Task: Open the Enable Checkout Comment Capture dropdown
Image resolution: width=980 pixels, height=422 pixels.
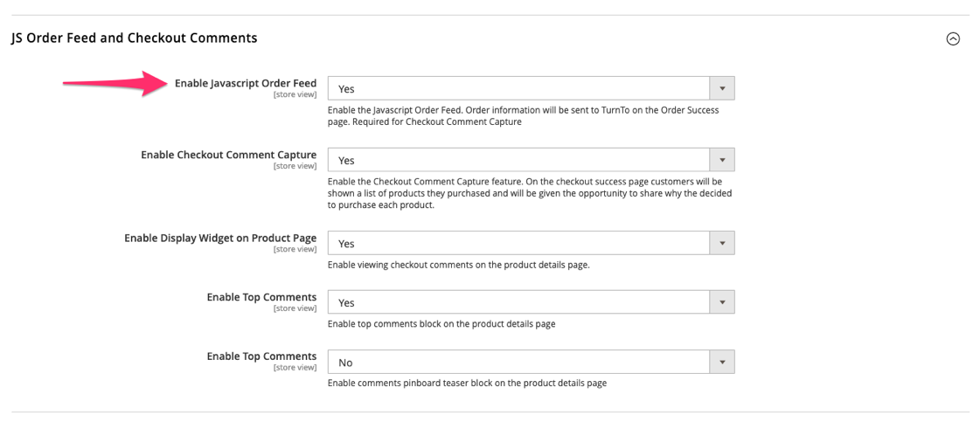Action: coord(518,160)
